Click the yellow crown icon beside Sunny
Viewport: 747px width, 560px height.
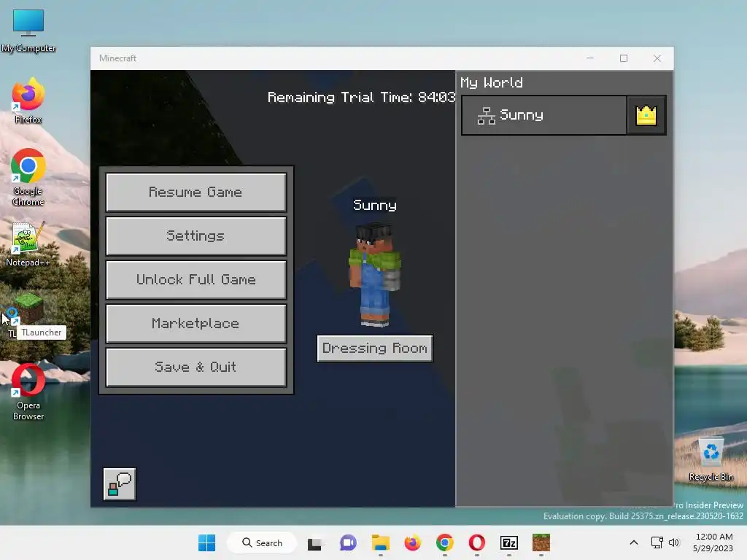(646, 115)
